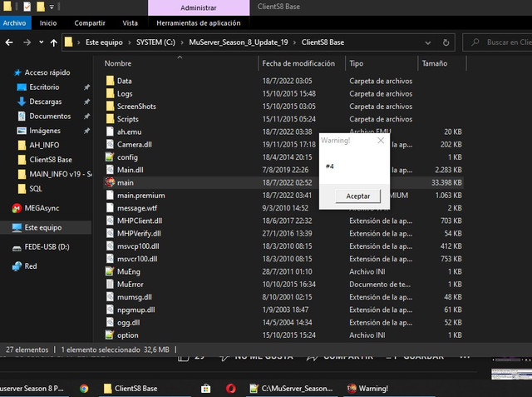Select the msvcp100.dll file
Viewport: 532px width, 397px height.
tap(138, 246)
